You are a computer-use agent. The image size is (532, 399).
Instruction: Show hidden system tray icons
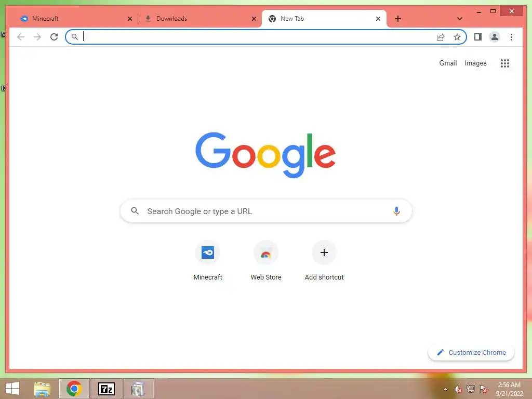coord(445,389)
